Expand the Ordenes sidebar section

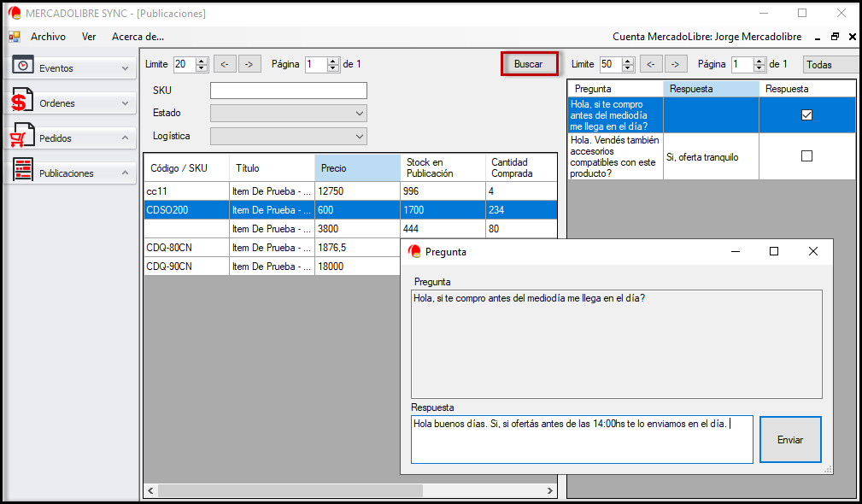[125, 103]
